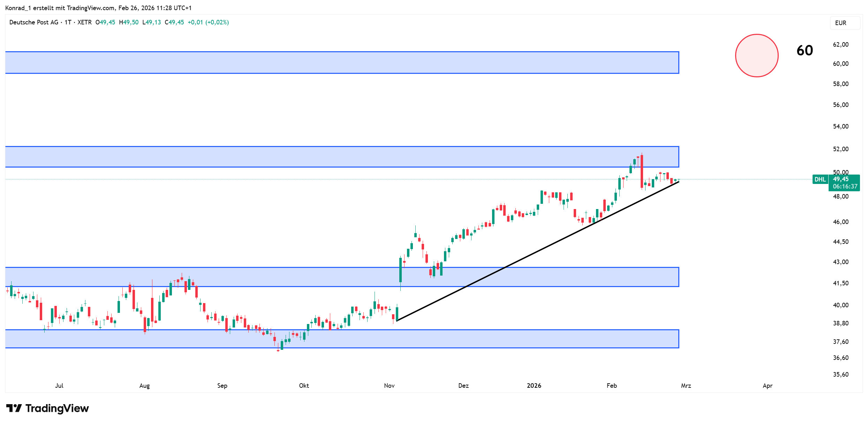This screenshot has height=424, width=868.
Task: Click the Deutsche Post AG symbol title
Action: [x=34, y=22]
